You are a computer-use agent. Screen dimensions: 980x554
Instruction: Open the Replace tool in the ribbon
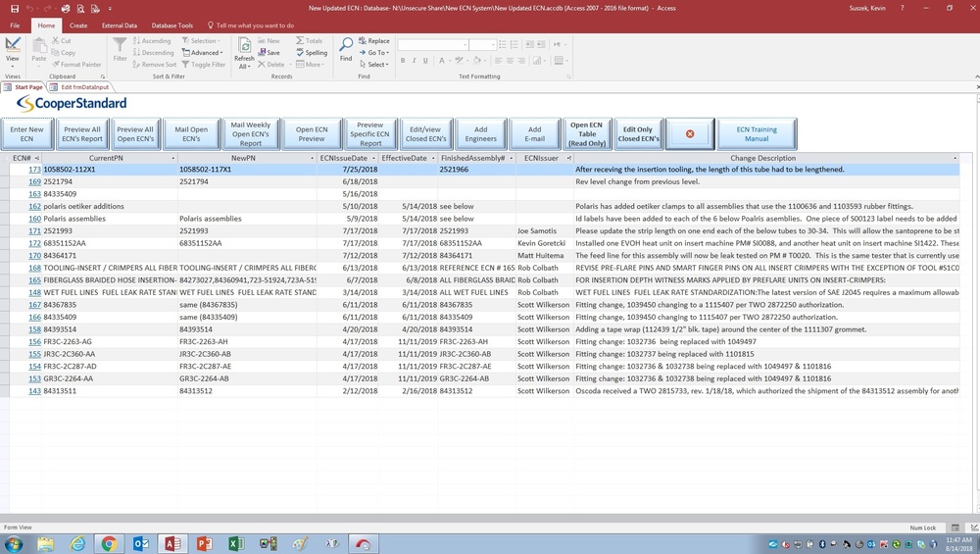point(377,41)
